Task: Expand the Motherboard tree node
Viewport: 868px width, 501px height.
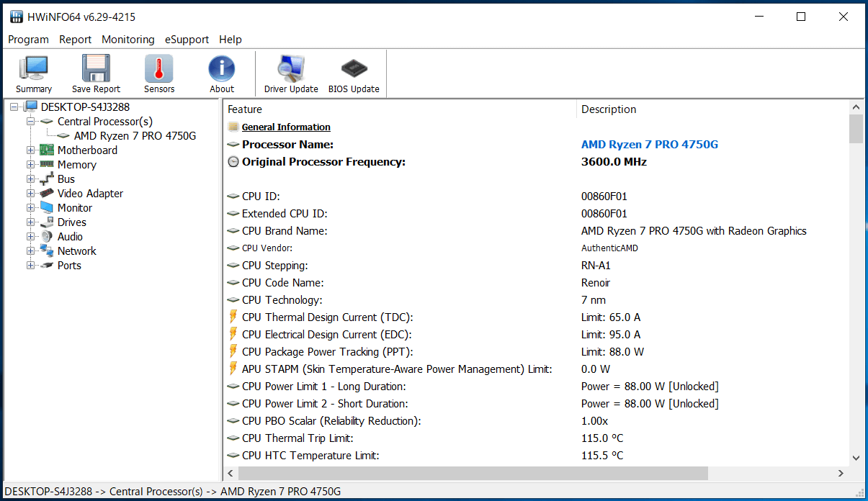Action: (30, 150)
